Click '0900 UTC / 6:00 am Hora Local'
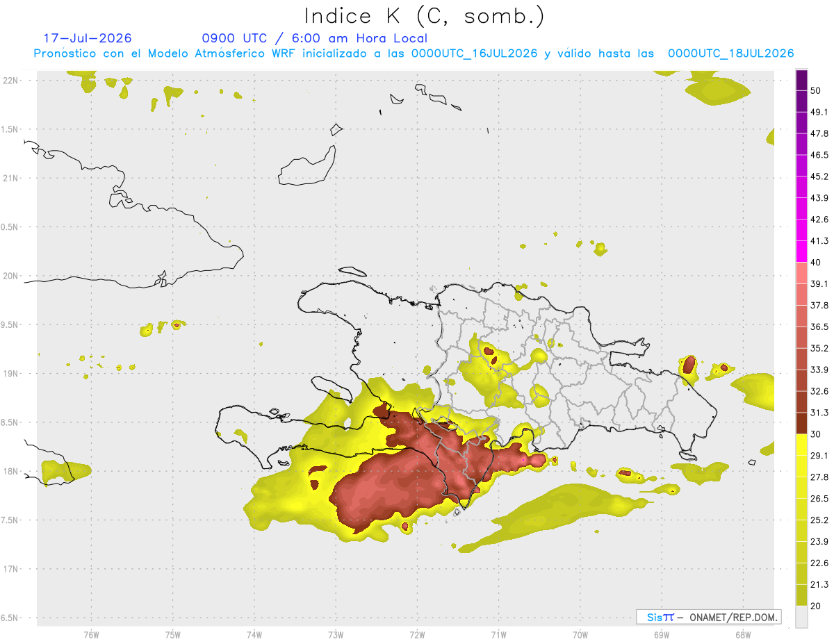The height and width of the screenshot is (644, 834). point(314,38)
